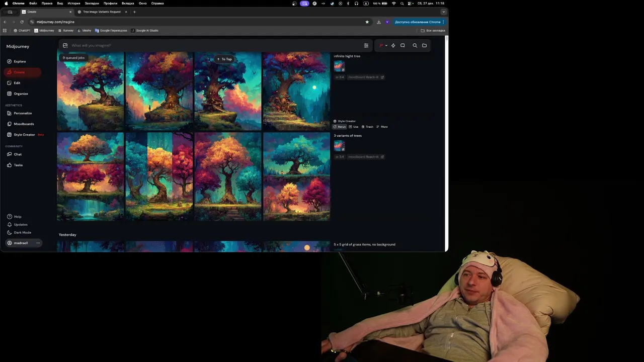The image size is (644, 362).
Task: Open moodboard link under 'infinite hight tree'
Action: [366, 77]
